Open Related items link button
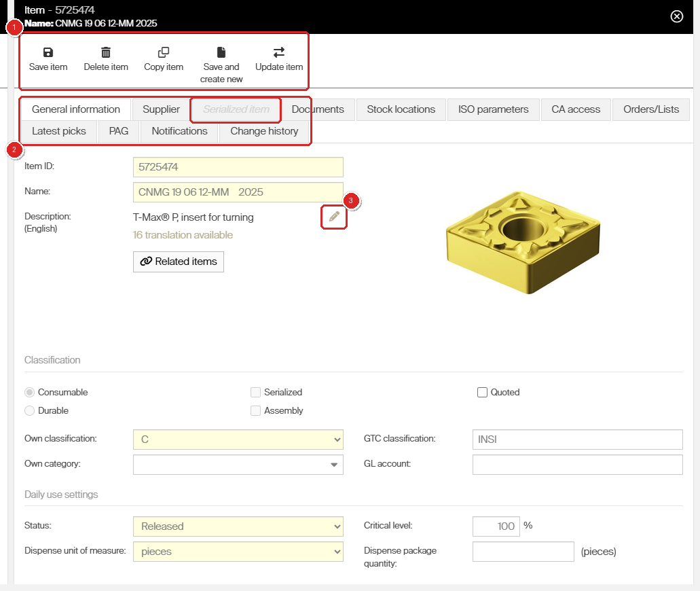The height and width of the screenshot is (591, 700). (x=179, y=262)
